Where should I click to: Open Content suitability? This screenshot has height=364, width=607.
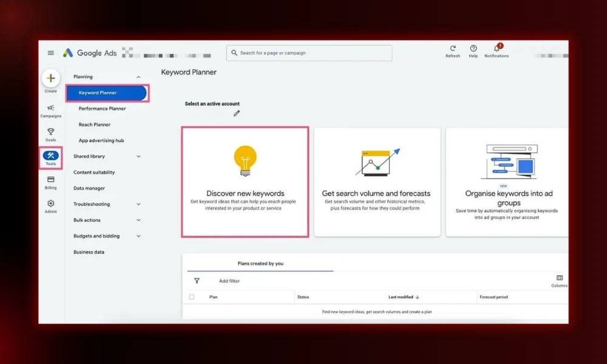94,172
